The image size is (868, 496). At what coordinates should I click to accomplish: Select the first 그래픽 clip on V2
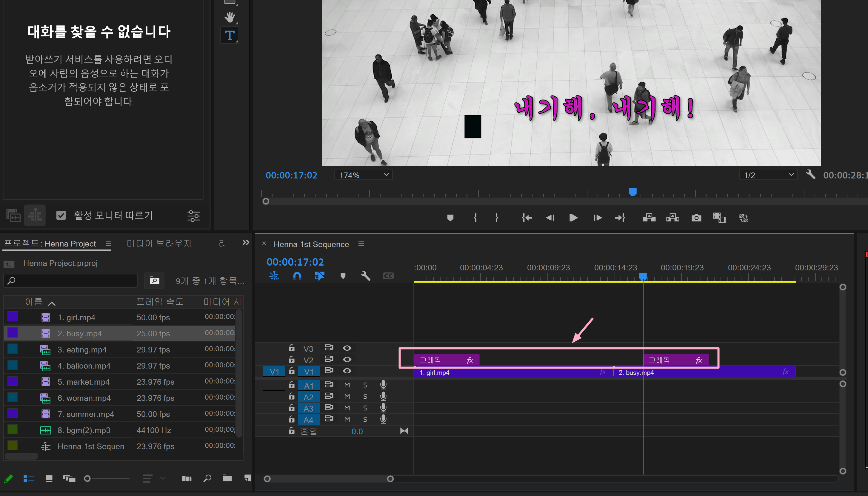point(447,360)
